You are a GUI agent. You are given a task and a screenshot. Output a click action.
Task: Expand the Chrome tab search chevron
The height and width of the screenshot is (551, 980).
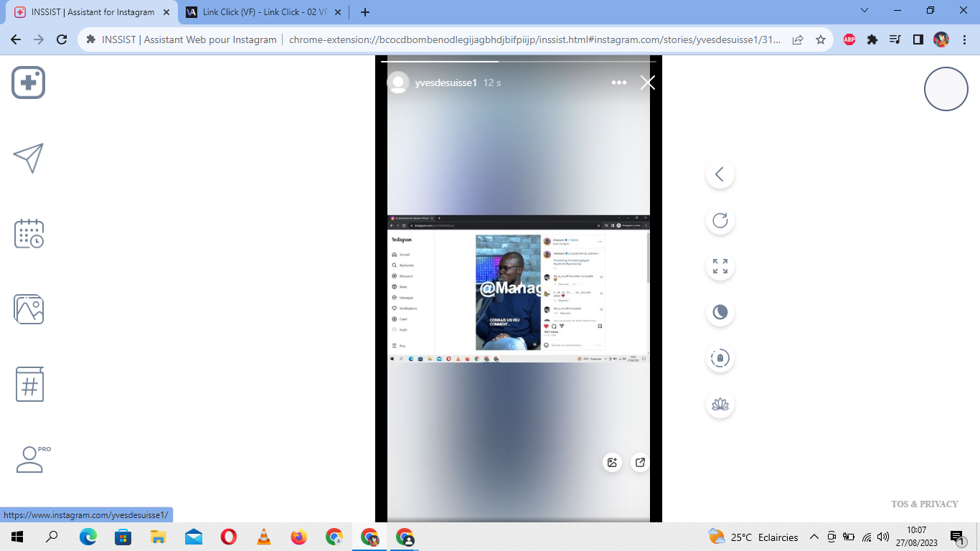[x=864, y=11]
